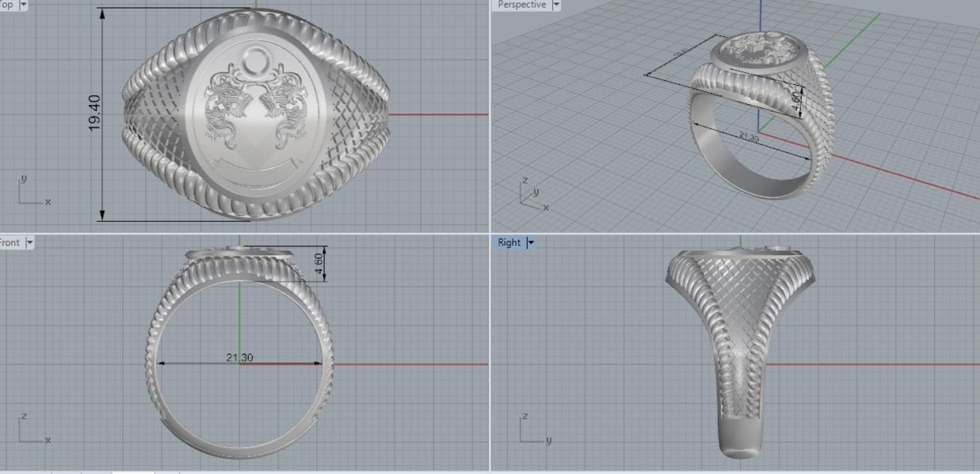Screen dimensions: 980x474
Task: Select the 19.40 dimension text in Top view
Action: (94, 113)
